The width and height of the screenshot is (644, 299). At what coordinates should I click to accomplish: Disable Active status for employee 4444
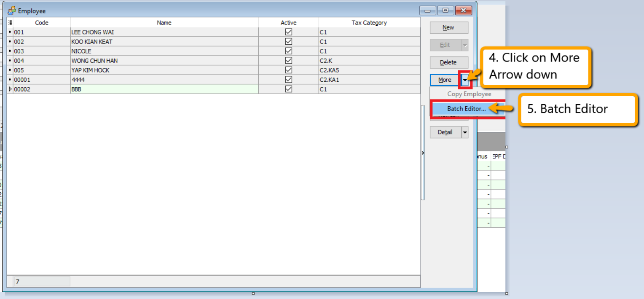(288, 79)
